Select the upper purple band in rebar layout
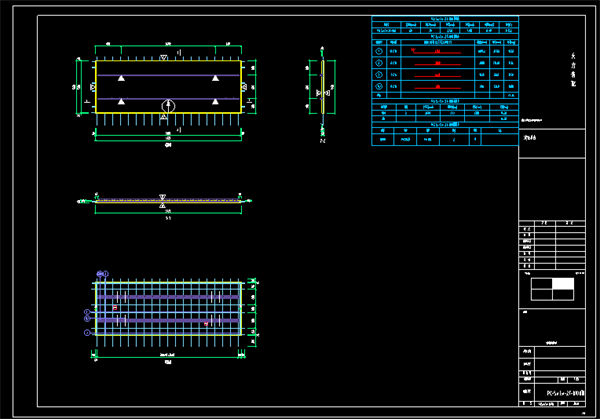600x419 pixels. pos(168,297)
